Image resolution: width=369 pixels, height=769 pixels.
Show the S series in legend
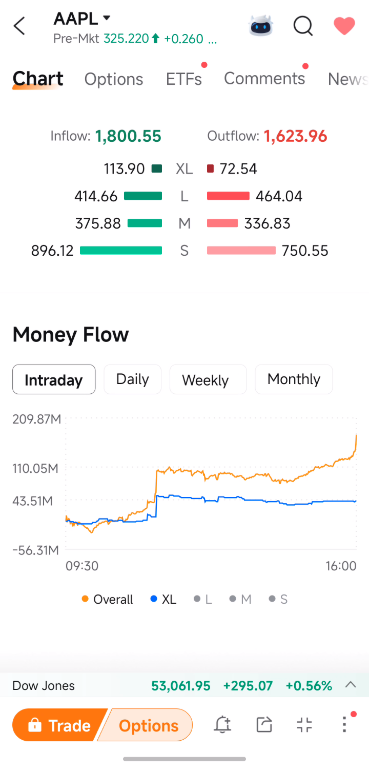(278, 599)
